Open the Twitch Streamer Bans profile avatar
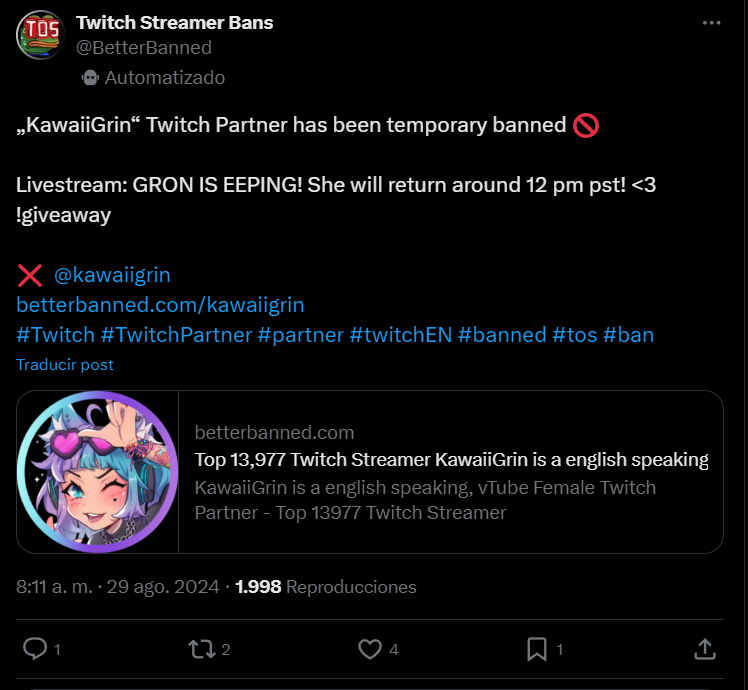 (41, 35)
